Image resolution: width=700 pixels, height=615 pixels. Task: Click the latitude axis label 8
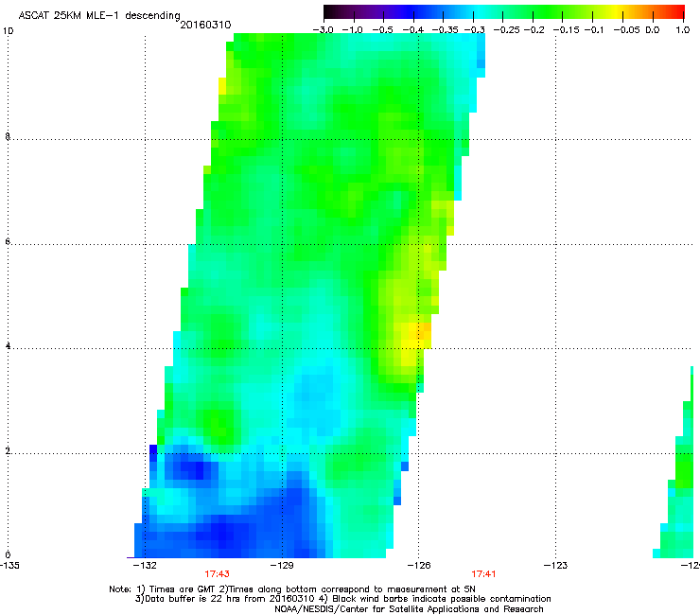tap(8, 136)
